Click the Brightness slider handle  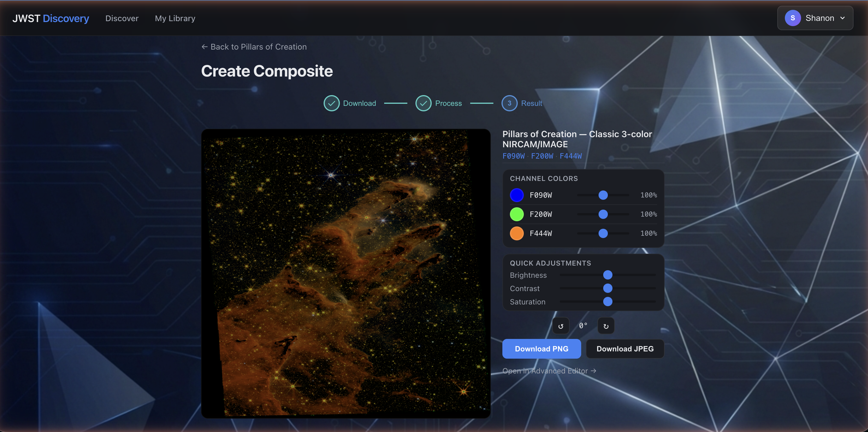(608, 275)
